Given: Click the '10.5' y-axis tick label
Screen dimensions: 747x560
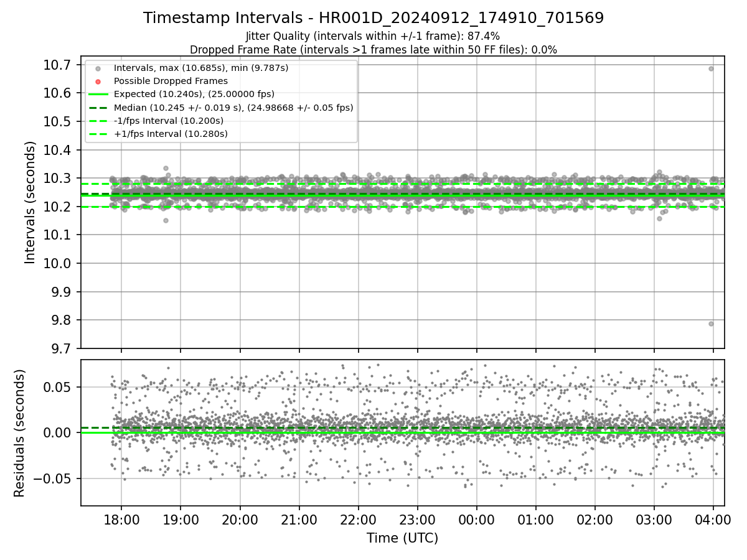Looking at the screenshot, I should [58, 121].
